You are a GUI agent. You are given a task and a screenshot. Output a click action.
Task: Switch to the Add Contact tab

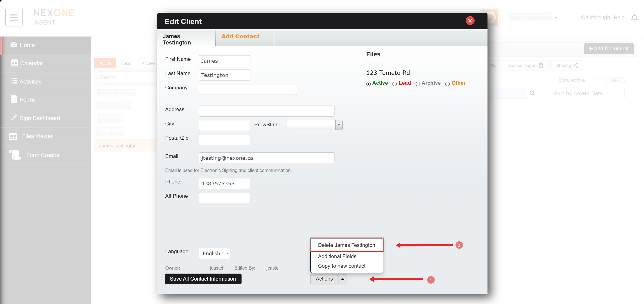(x=240, y=37)
